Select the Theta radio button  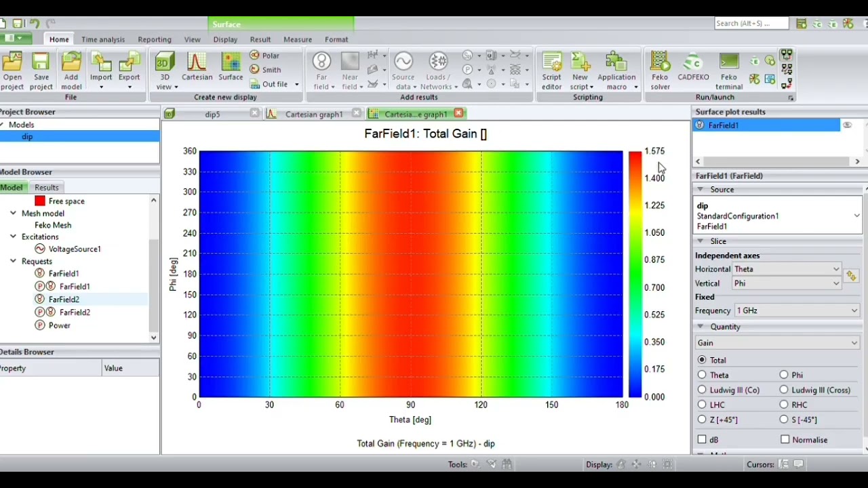[702, 375]
